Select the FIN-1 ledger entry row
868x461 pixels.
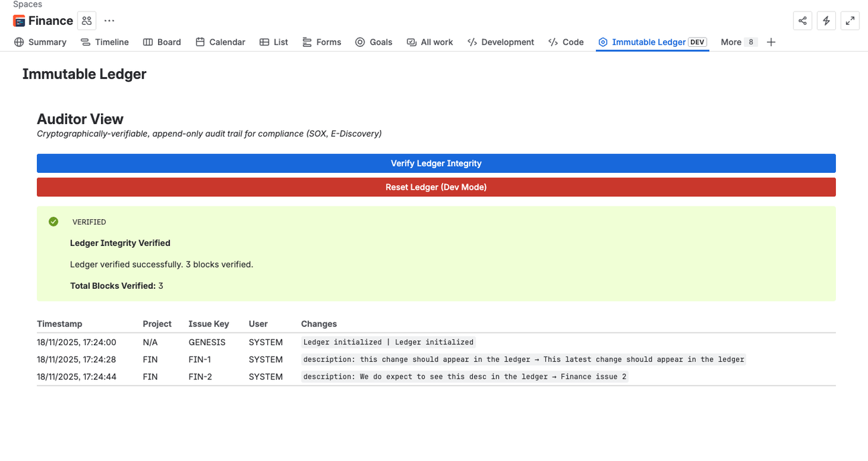tap(268, 359)
